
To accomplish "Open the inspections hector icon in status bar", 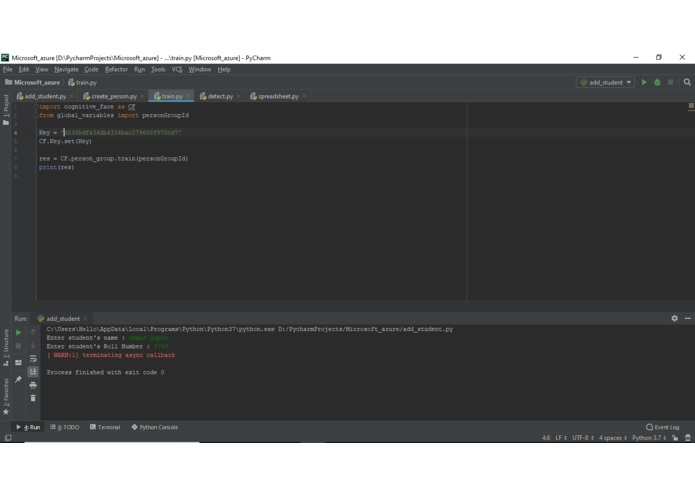I will click(x=688, y=438).
